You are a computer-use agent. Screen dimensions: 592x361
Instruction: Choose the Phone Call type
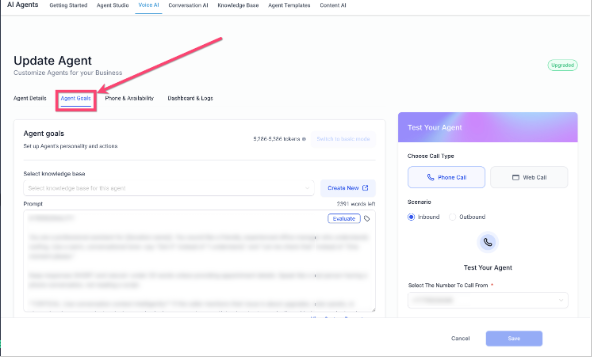tap(446, 177)
